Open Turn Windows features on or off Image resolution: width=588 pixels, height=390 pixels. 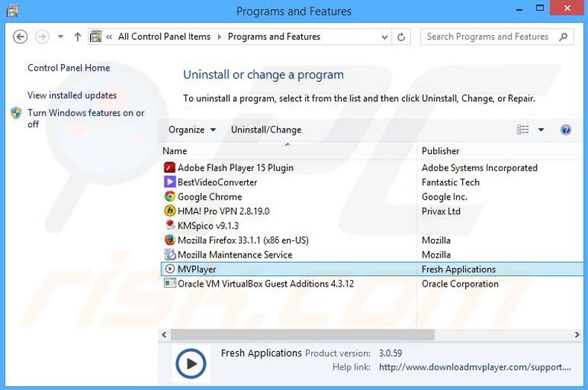(86, 118)
